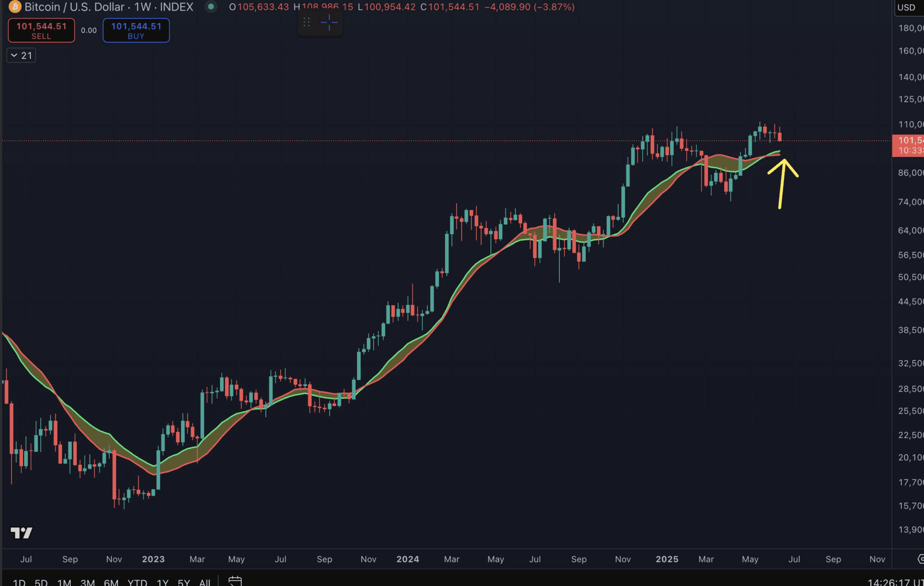
Task: Click the Bitcoin symbol logo icon
Action: [x=15, y=7]
